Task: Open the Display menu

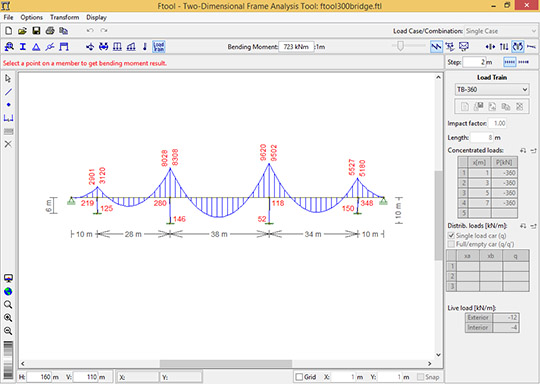Action: coord(96,17)
